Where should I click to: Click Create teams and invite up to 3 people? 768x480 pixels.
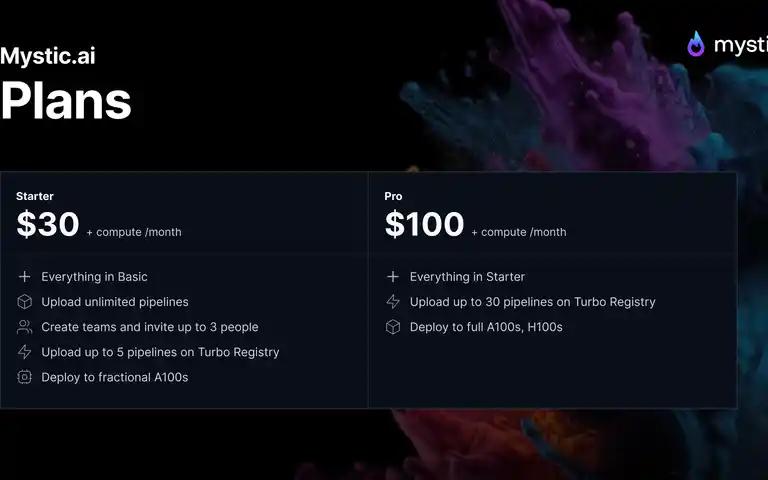150,327
